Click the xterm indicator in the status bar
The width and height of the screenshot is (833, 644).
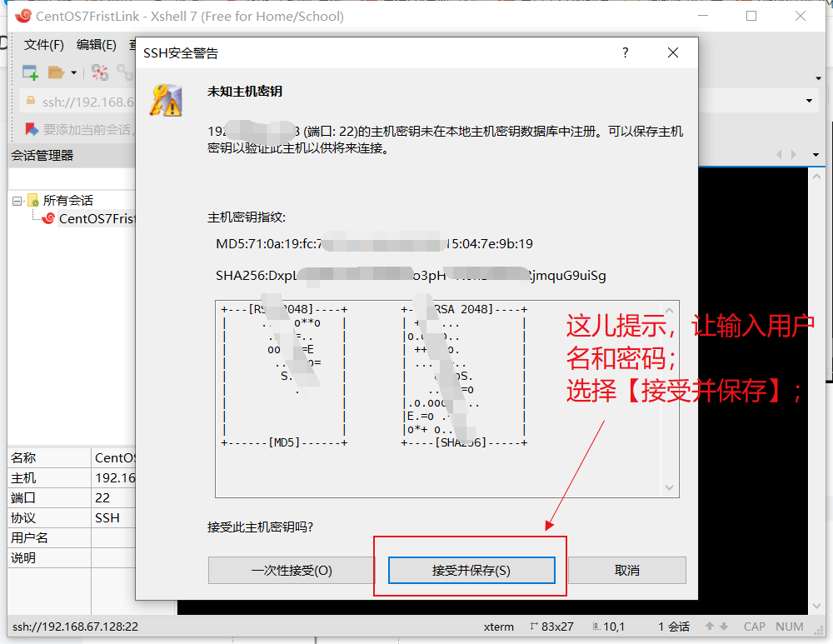pyautogui.click(x=496, y=626)
